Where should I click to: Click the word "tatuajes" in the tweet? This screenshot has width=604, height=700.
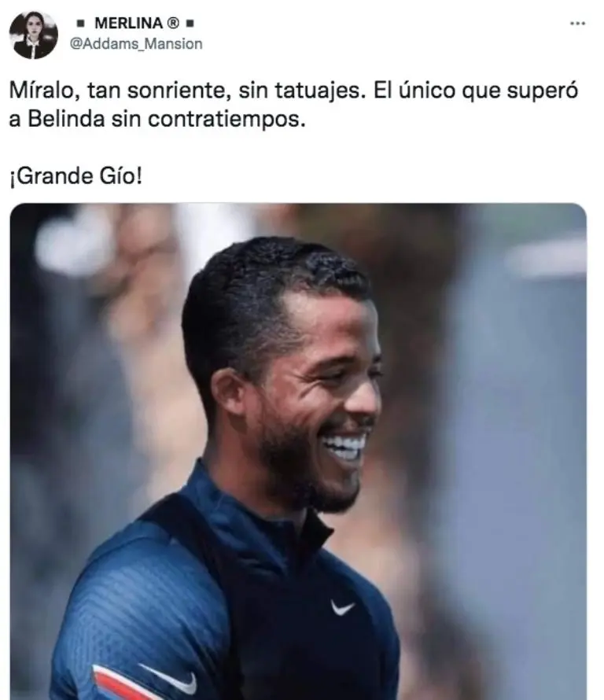pyautogui.click(x=320, y=90)
